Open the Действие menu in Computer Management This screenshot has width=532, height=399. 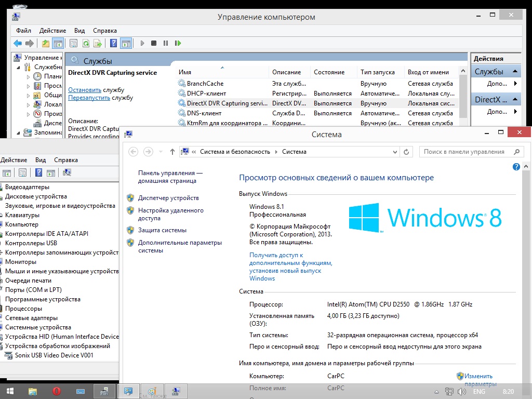52,31
